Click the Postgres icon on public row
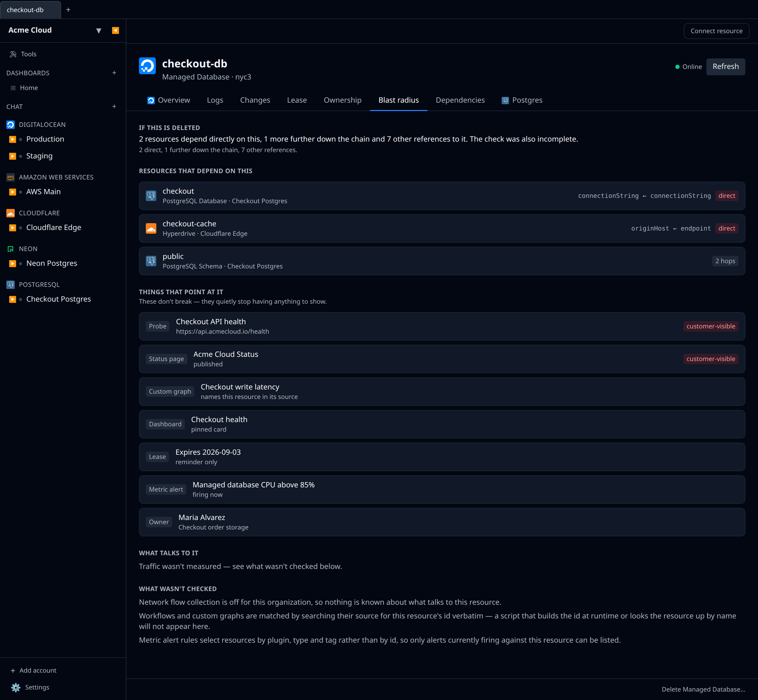Image resolution: width=758 pixels, height=700 pixels. tap(151, 261)
